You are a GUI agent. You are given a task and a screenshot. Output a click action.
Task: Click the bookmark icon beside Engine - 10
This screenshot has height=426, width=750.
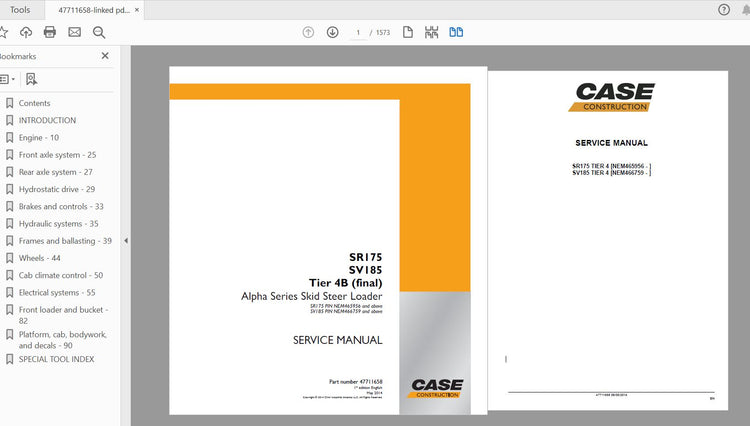coord(9,137)
